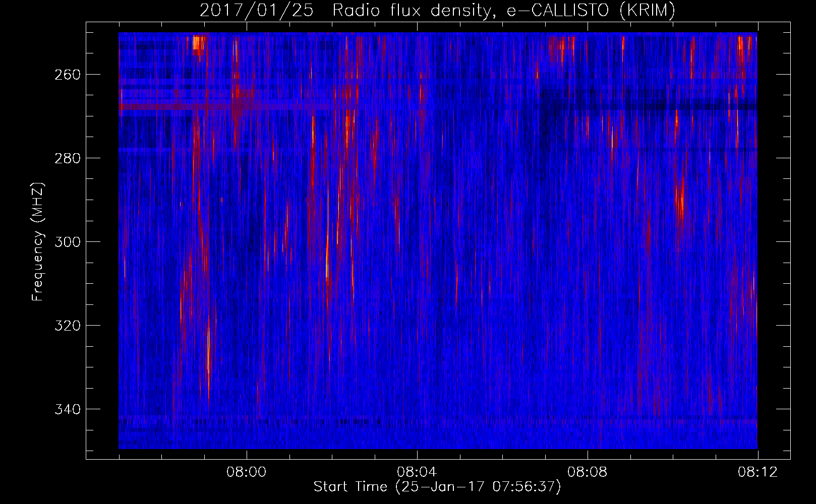Click the 260 frequency axis label
The width and height of the screenshot is (816, 504).
tap(67, 75)
